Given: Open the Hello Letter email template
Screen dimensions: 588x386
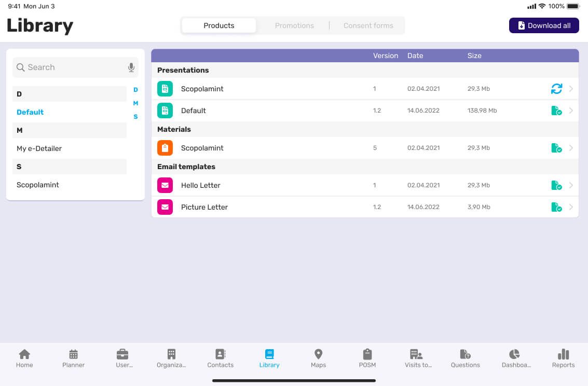Looking at the screenshot, I should point(365,185).
